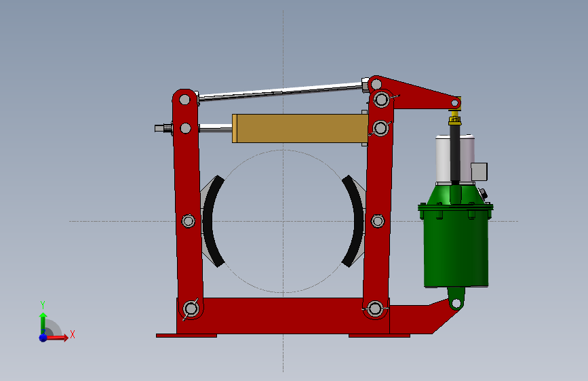The height and width of the screenshot is (381, 588).
Task: Select the black thruster piston rod
Action: coord(455,154)
